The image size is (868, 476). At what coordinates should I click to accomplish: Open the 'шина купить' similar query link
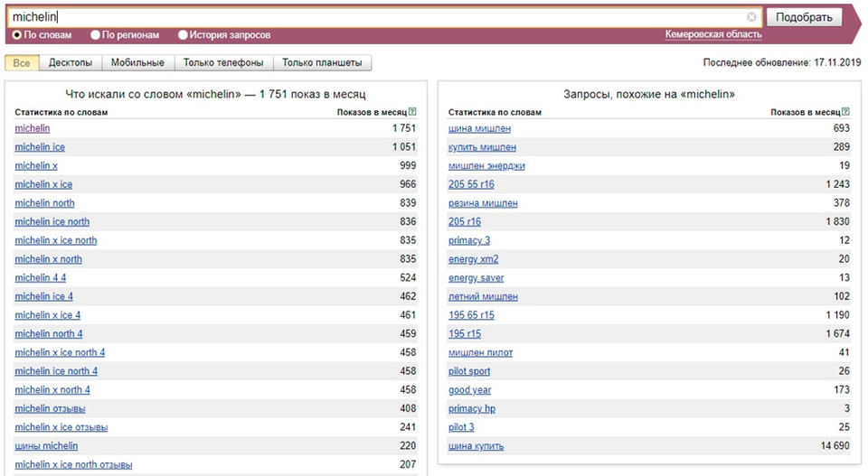(x=476, y=446)
